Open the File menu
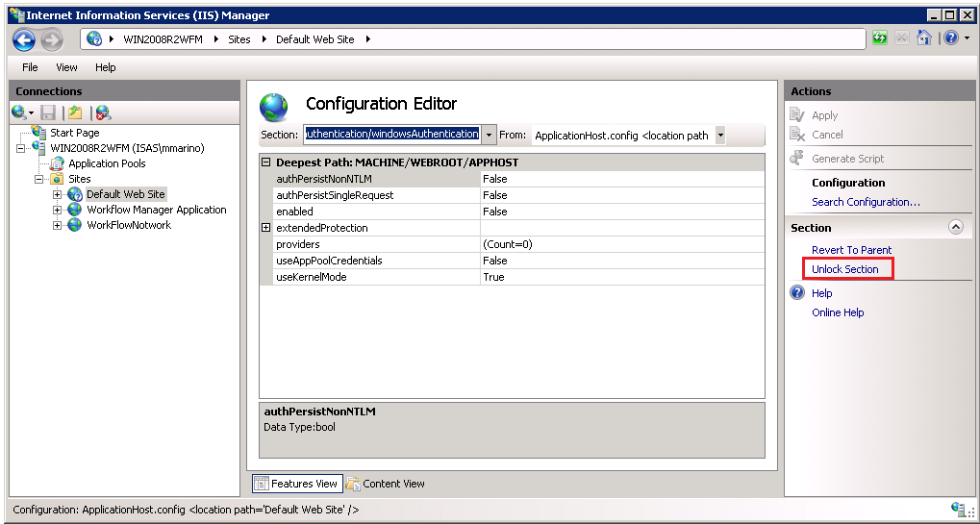980x524 pixels. (30, 67)
